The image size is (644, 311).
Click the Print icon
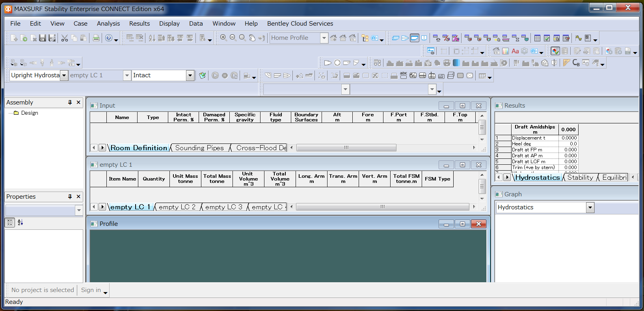(96, 38)
